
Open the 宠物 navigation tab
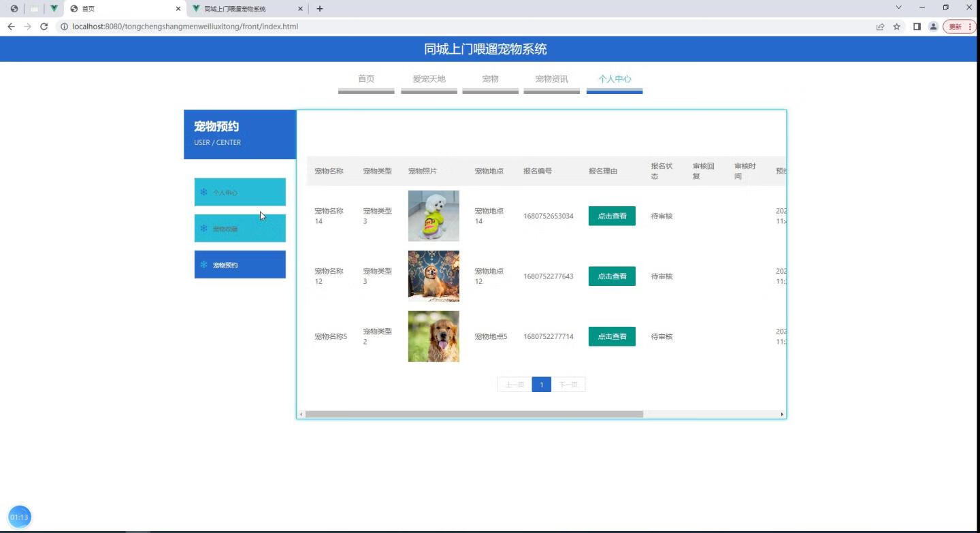490,79
